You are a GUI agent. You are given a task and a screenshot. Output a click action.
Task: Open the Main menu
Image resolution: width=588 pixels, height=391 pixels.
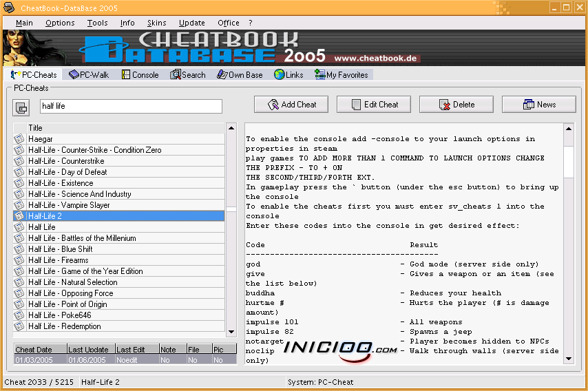pos(24,23)
